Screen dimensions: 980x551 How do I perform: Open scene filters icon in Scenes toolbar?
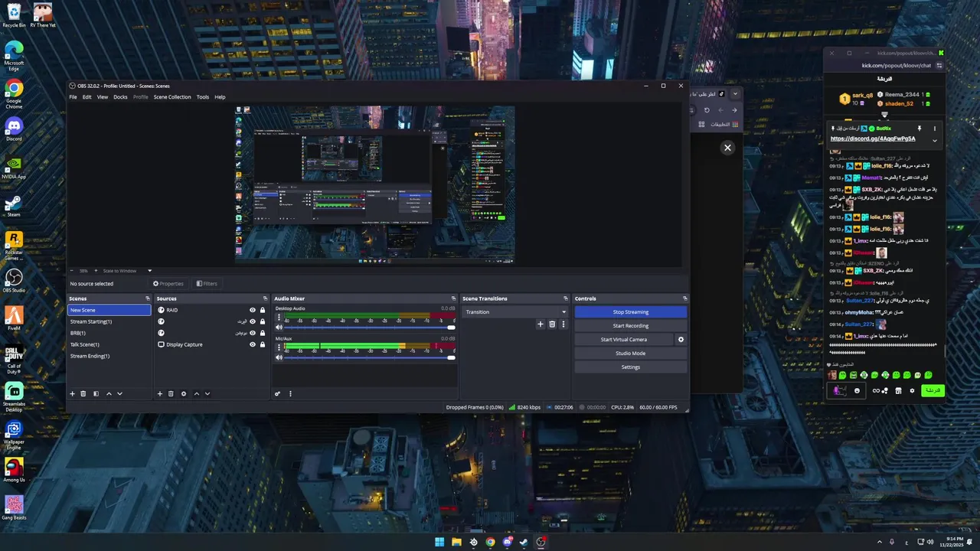[96, 393]
